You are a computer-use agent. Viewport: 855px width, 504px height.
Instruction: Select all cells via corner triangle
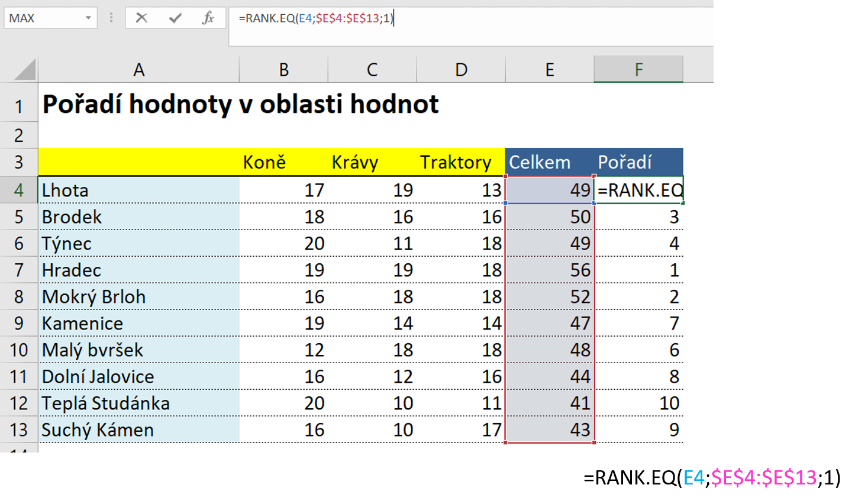coord(25,70)
